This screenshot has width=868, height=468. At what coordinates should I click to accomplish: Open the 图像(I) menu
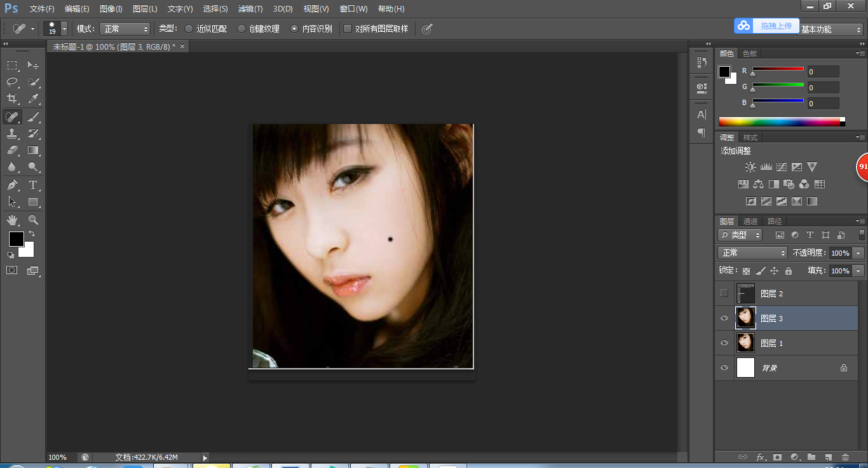pos(111,9)
